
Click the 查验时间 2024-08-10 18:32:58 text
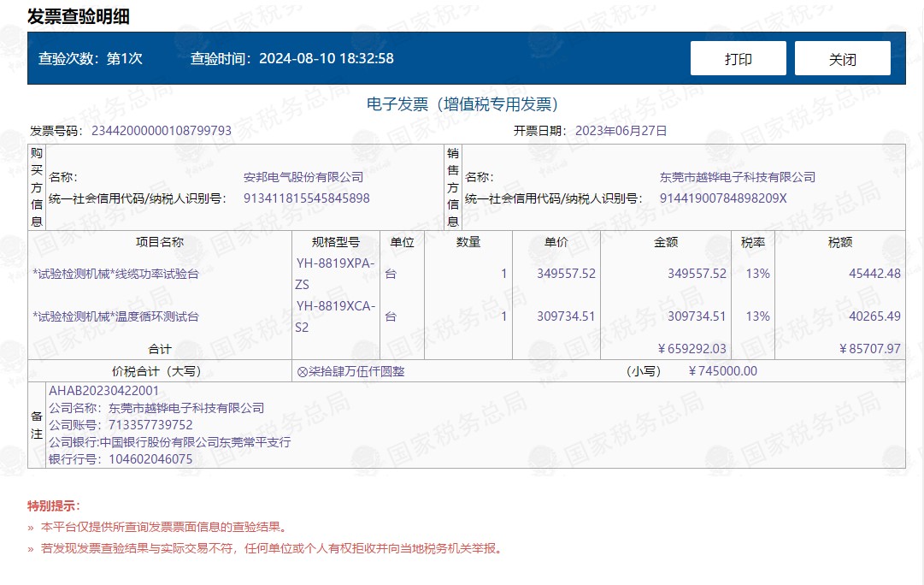tap(291, 58)
